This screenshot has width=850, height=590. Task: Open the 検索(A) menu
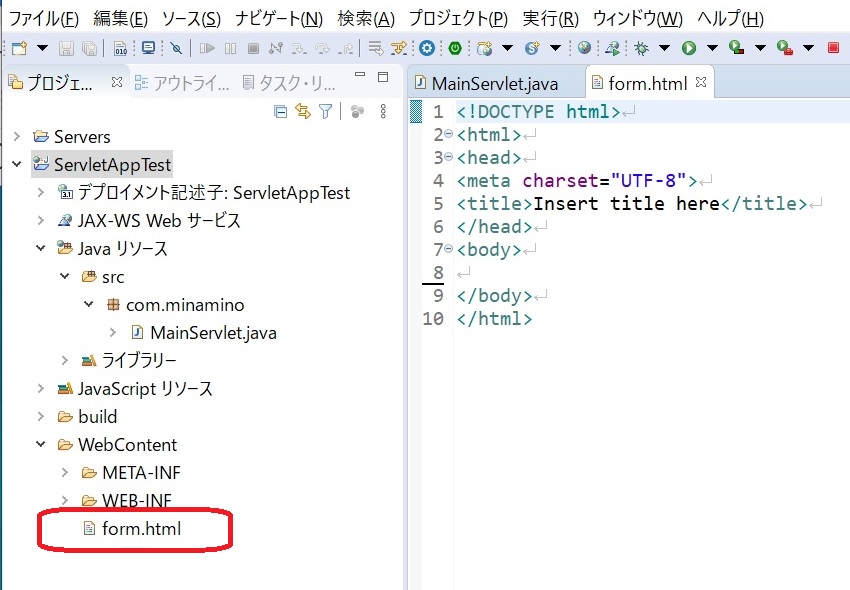click(366, 19)
